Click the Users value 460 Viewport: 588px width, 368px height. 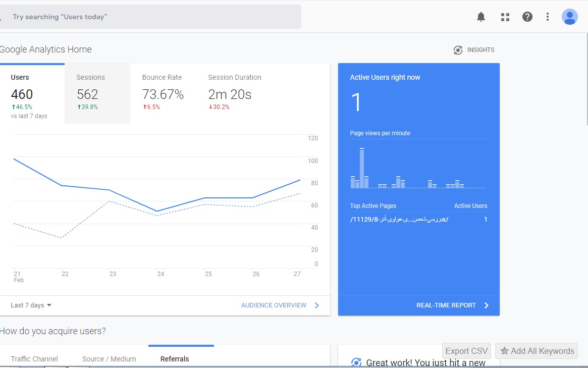coord(22,94)
